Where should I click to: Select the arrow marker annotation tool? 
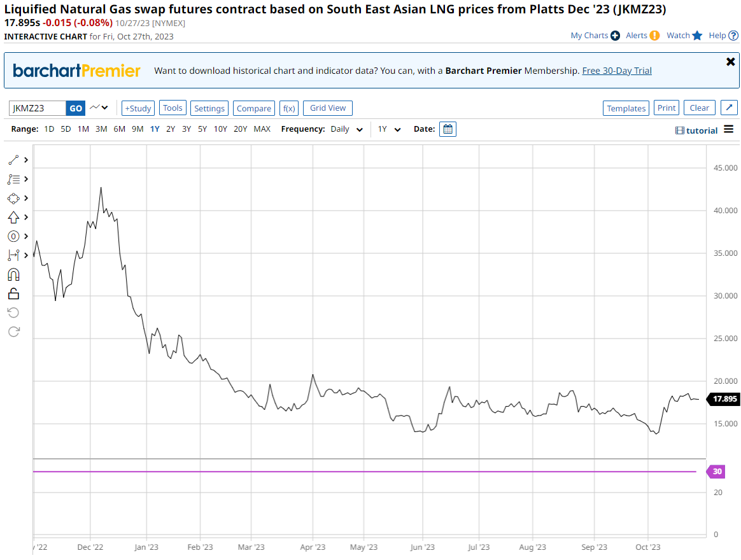pyautogui.click(x=13, y=217)
